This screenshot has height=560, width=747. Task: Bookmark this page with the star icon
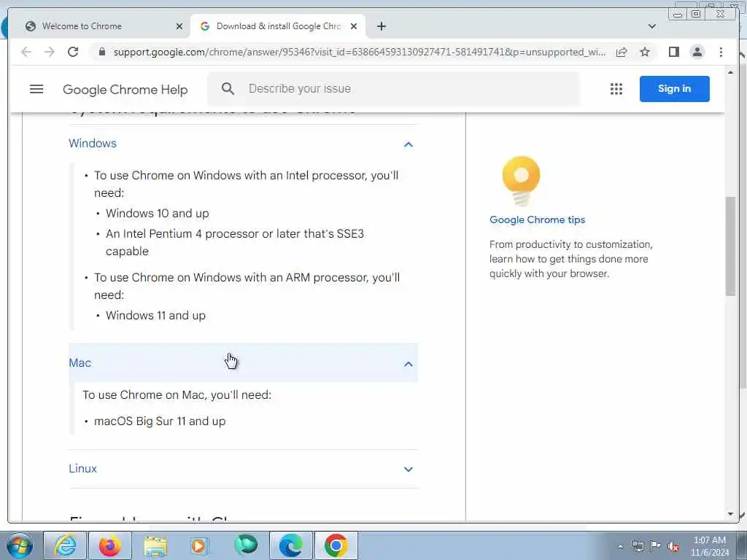645,52
